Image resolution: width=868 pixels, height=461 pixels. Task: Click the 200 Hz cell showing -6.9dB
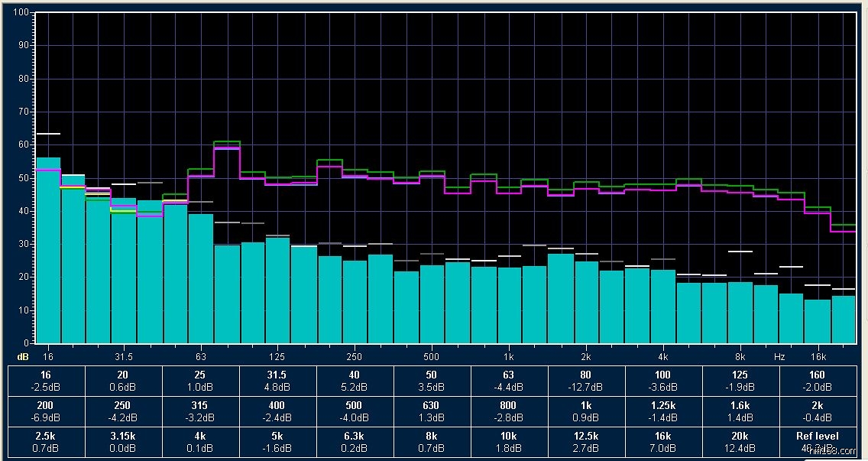[x=46, y=411]
